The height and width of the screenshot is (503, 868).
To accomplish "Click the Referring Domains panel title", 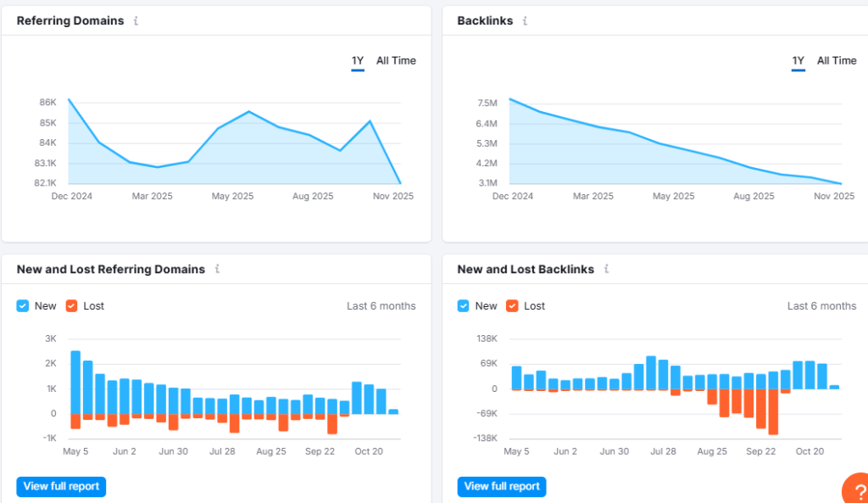I will [70, 21].
